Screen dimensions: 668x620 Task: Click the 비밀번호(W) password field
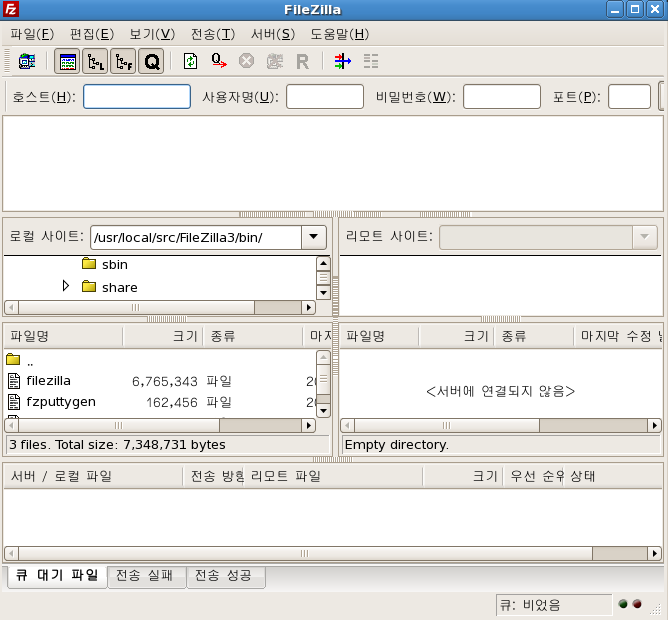[x=502, y=97]
